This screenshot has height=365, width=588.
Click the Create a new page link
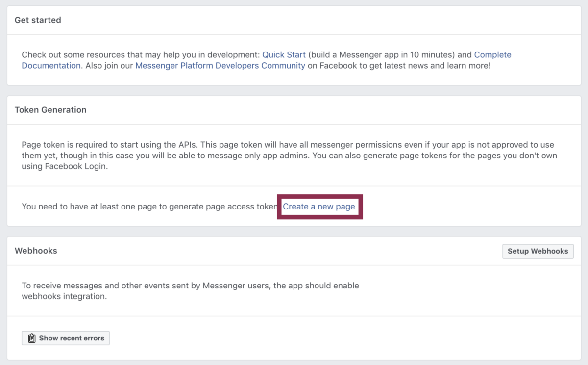[319, 207]
